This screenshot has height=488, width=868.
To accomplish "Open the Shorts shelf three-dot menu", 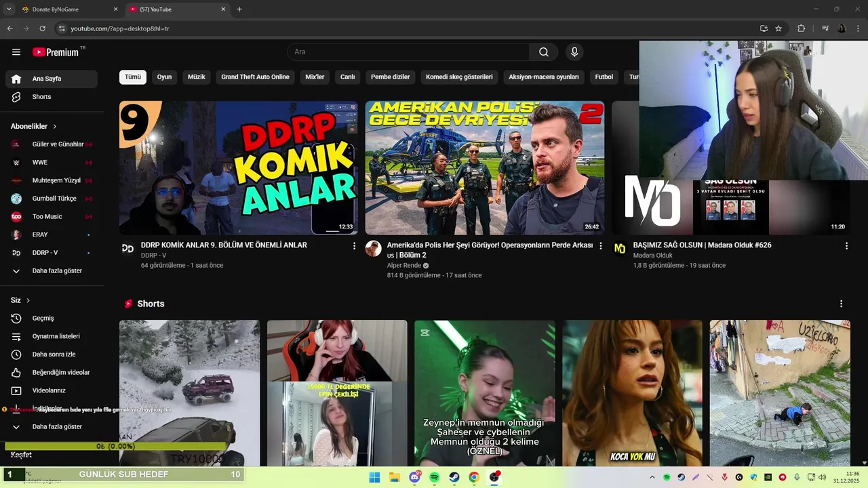I will point(841,304).
